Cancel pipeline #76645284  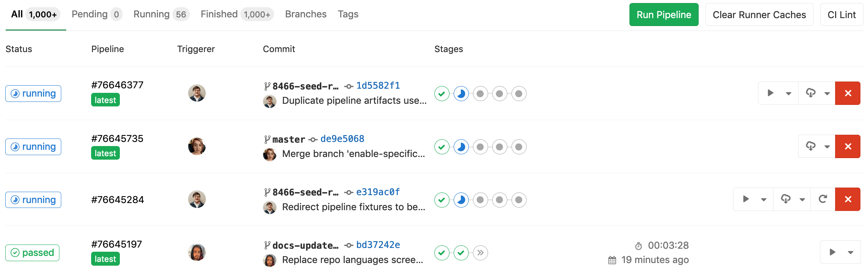click(x=848, y=199)
